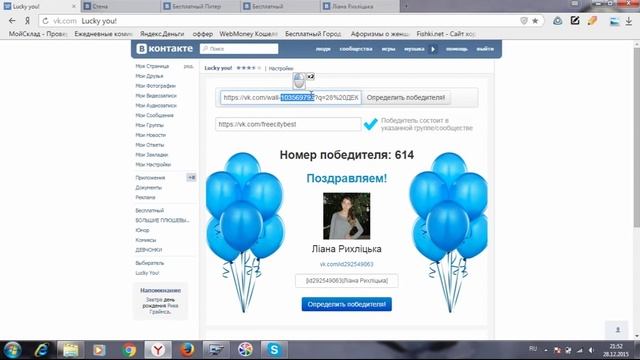Click the volume speaker tray icon
Image resolution: width=640 pixels, height=360 pixels.
[x=591, y=350]
